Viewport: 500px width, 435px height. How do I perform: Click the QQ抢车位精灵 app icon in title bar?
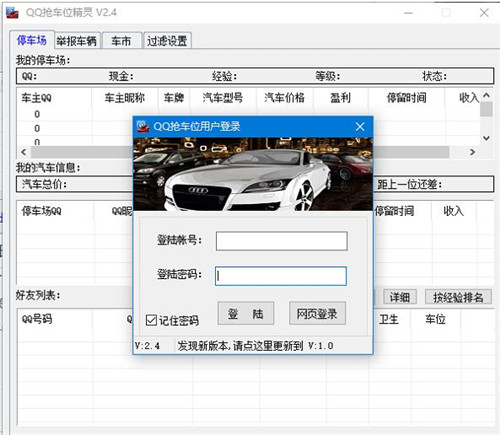coord(12,13)
